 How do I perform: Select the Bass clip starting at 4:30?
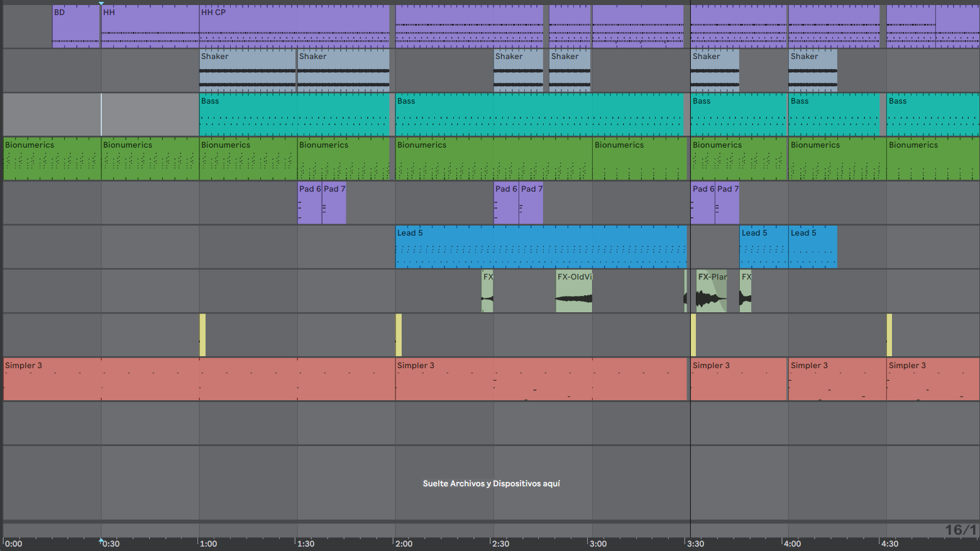(933, 115)
